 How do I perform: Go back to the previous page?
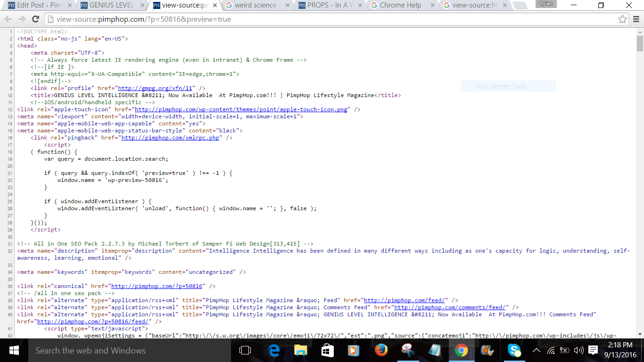8,19
